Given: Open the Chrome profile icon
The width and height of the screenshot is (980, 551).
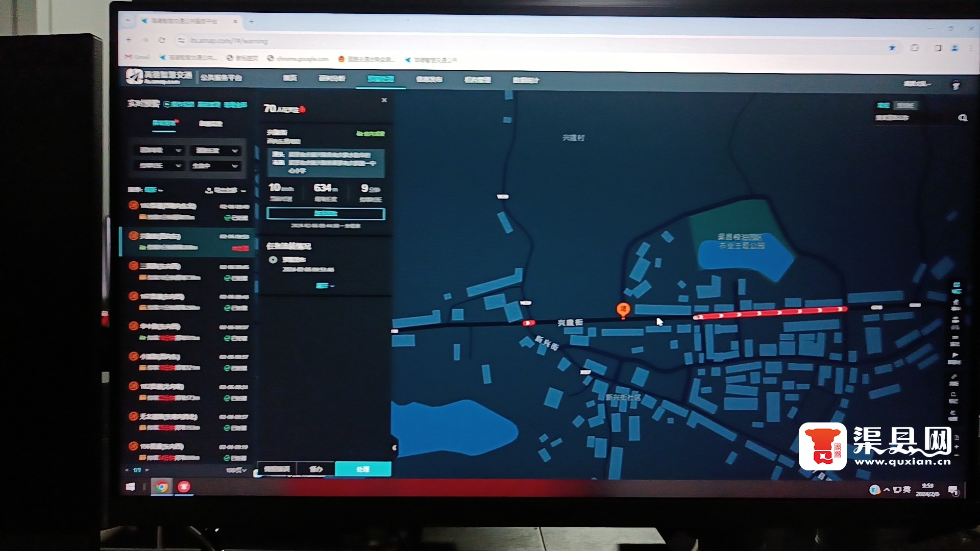Looking at the screenshot, I should (954, 48).
